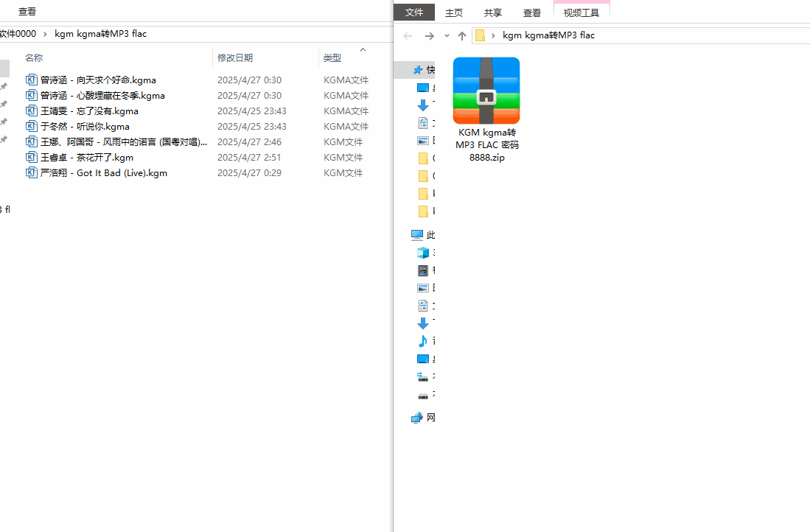This screenshot has width=810, height=532.
Task: Click the folder icon in the right address bar
Action: [480, 35]
